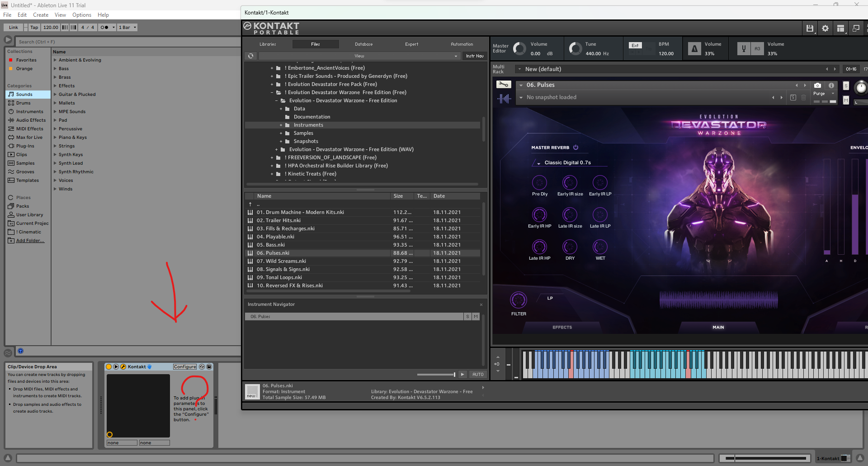Viewport: 868px width, 466px height.
Task: Click the FILTER knob
Action: pos(518,300)
